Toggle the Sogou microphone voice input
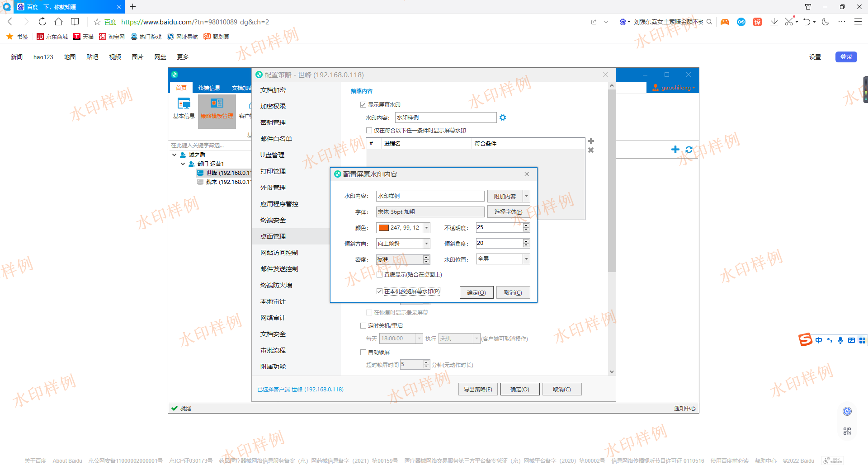Viewport: 868px width, 470px height. coord(840,340)
